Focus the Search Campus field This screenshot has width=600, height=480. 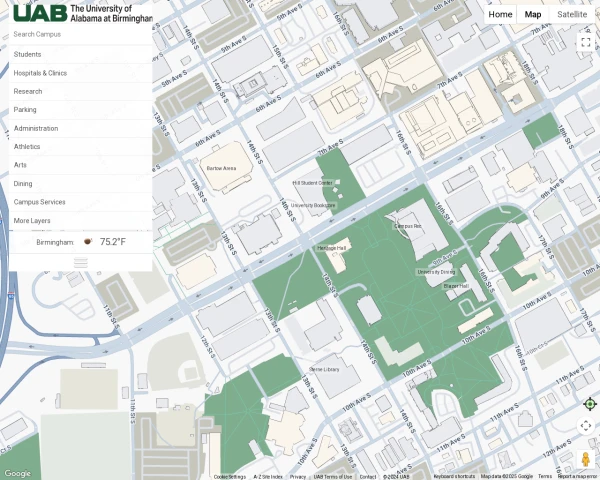pos(80,34)
